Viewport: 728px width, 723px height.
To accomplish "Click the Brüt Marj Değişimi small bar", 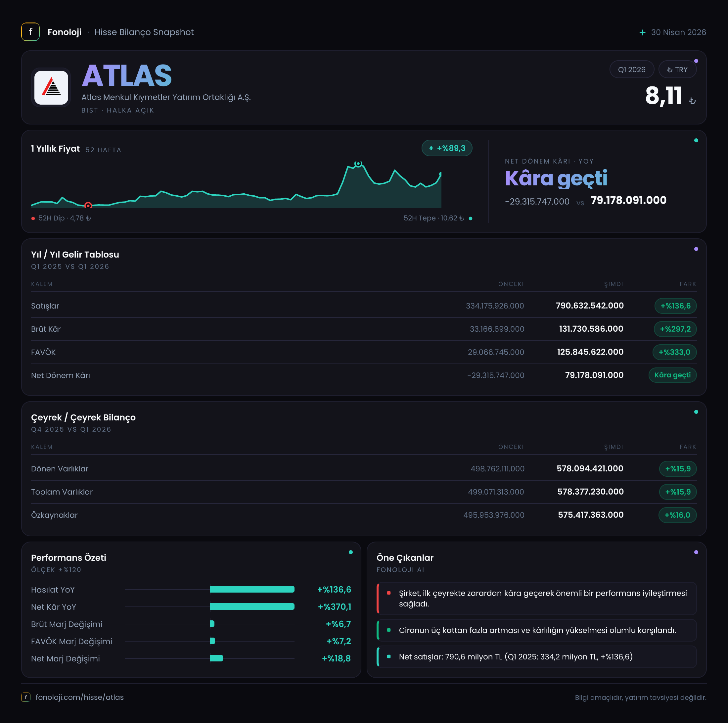I will [212, 624].
